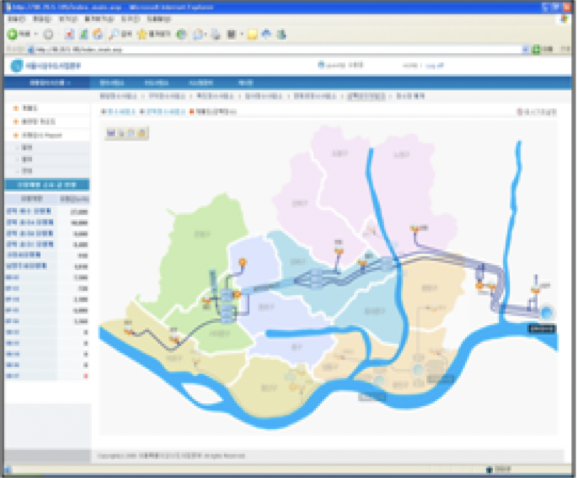Click the red X Stop icon
The width and height of the screenshot is (578, 478).
point(69,34)
